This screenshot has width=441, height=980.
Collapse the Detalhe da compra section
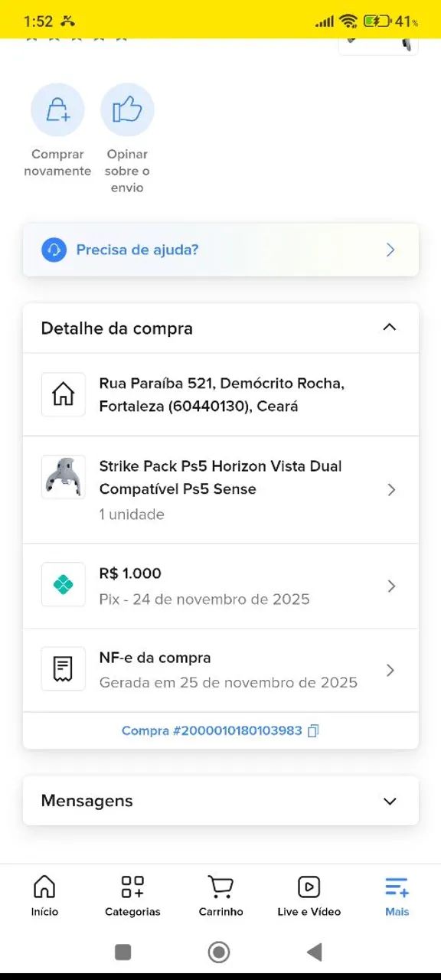click(x=390, y=328)
